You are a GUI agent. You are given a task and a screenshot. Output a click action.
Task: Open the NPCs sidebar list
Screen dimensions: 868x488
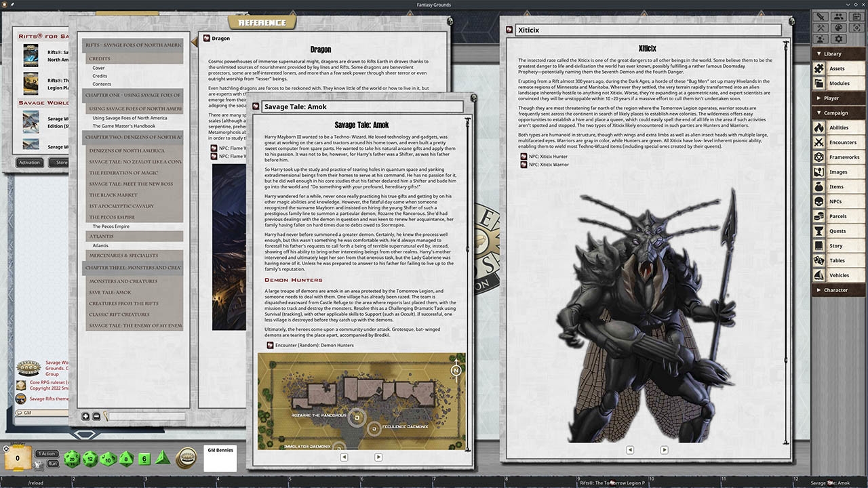tap(835, 201)
